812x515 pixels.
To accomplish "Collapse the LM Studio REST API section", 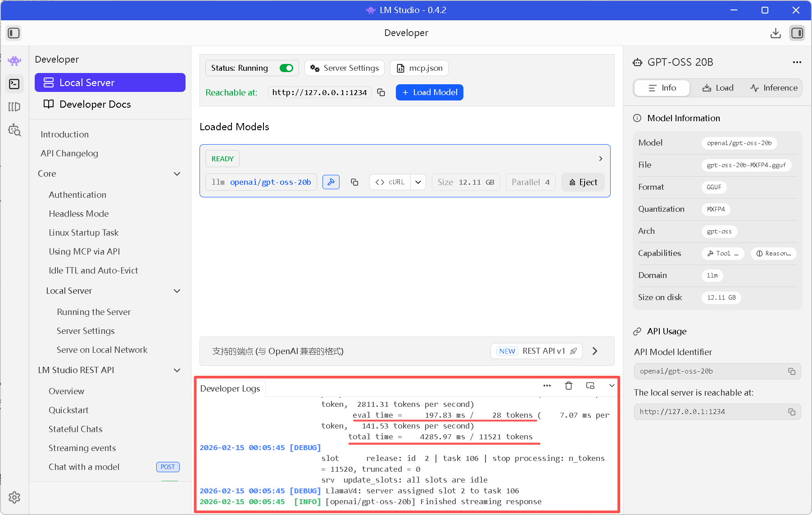I will (177, 370).
